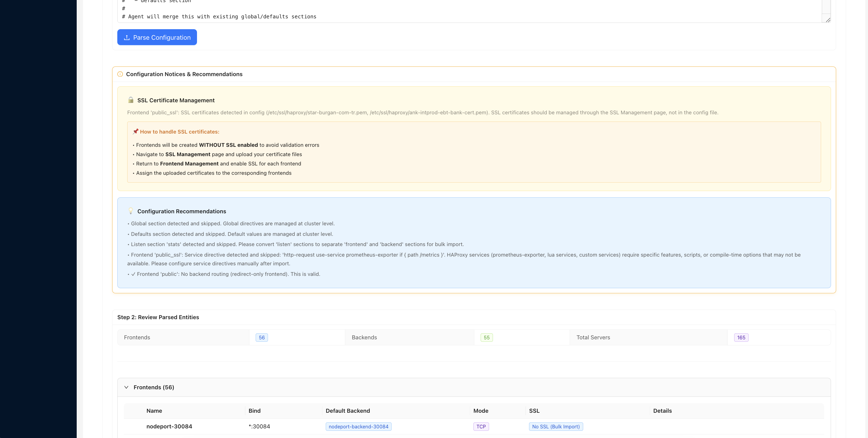Click the Listen section 'stats' recommendation line
This screenshot has width=868, height=438.
click(296, 244)
